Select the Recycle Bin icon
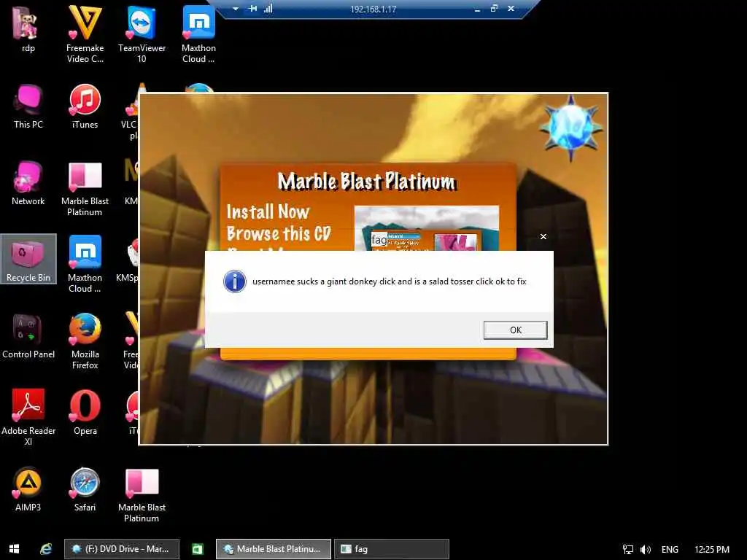 point(28,259)
